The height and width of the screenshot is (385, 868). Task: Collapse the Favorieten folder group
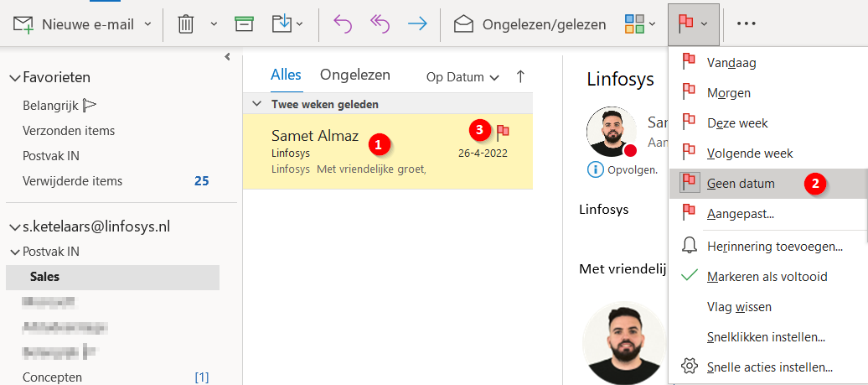[14, 78]
